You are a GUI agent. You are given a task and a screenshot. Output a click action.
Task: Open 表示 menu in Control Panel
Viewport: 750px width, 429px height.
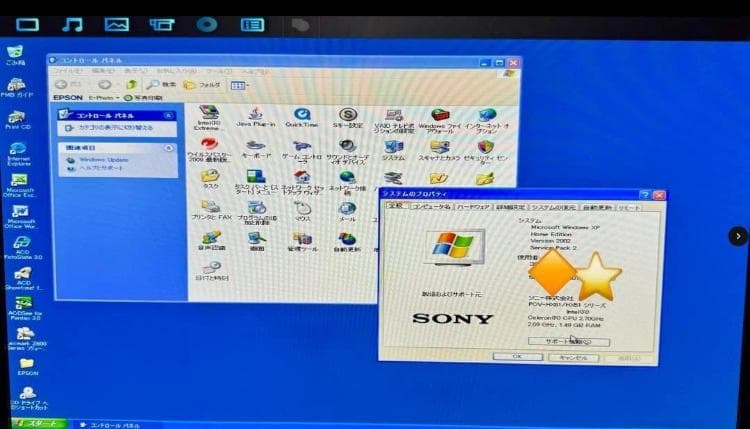(135, 71)
